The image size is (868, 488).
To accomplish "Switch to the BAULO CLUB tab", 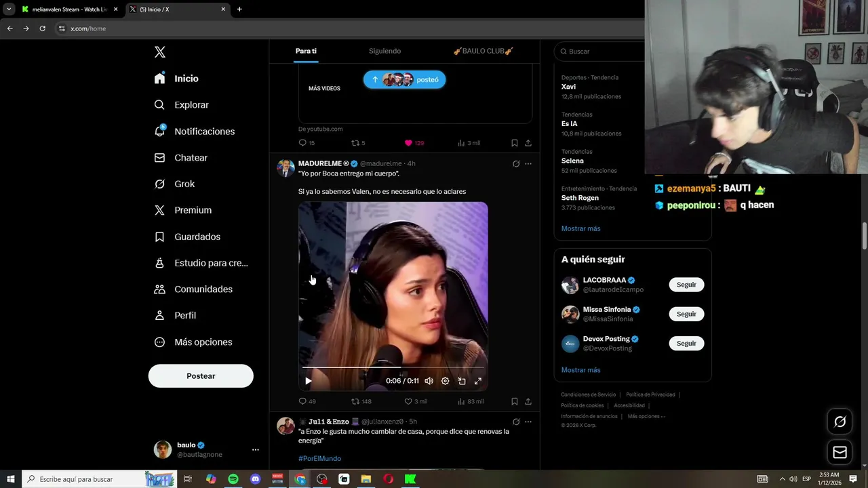I will click(483, 51).
